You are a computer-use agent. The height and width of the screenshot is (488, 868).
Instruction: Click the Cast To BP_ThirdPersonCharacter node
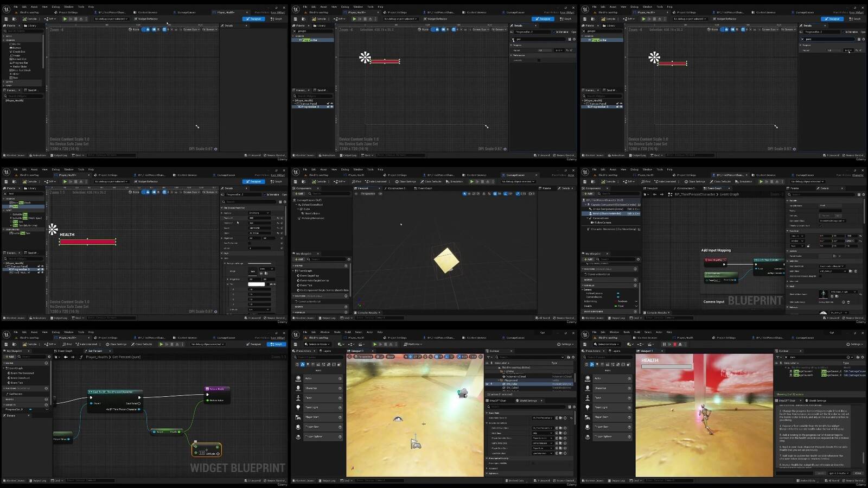click(115, 400)
